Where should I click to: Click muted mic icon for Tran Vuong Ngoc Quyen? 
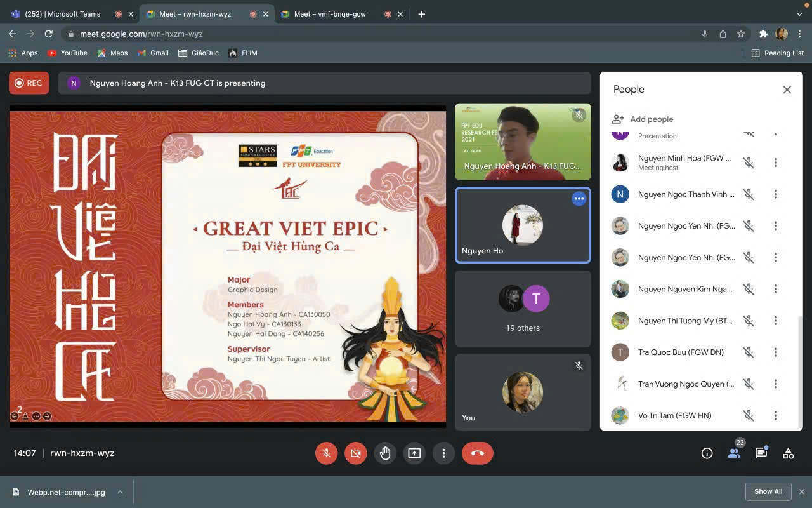pos(749,384)
